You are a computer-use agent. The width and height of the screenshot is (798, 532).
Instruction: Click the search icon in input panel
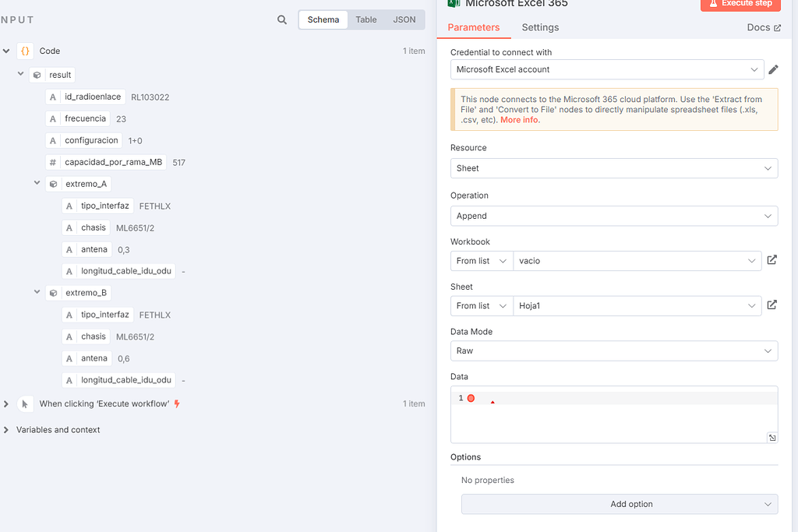point(282,20)
